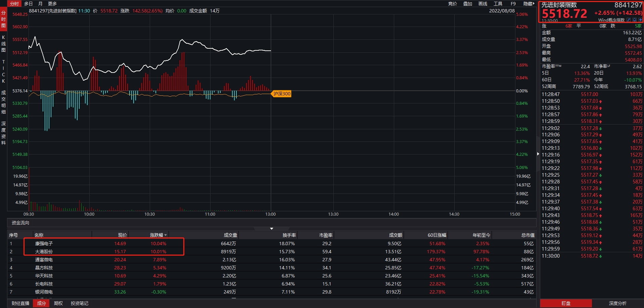Open the 画线 drawing tool

(x=482, y=4)
